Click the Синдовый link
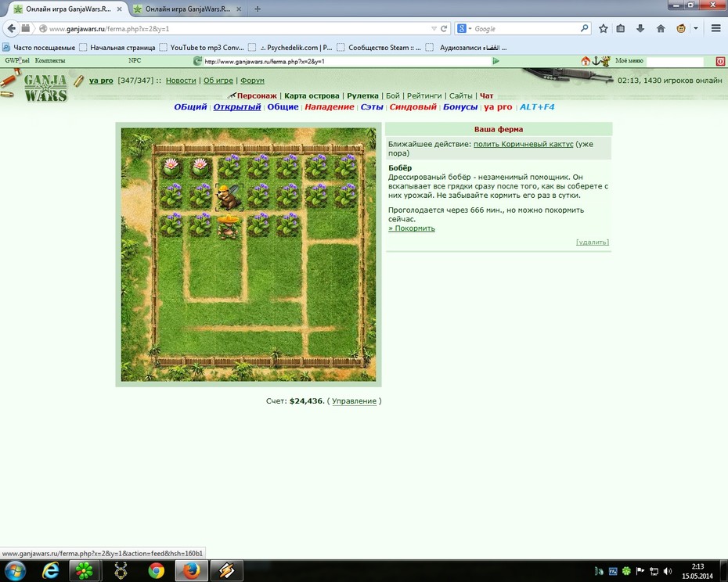The width and height of the screenshot is (728, 582). 413,106
